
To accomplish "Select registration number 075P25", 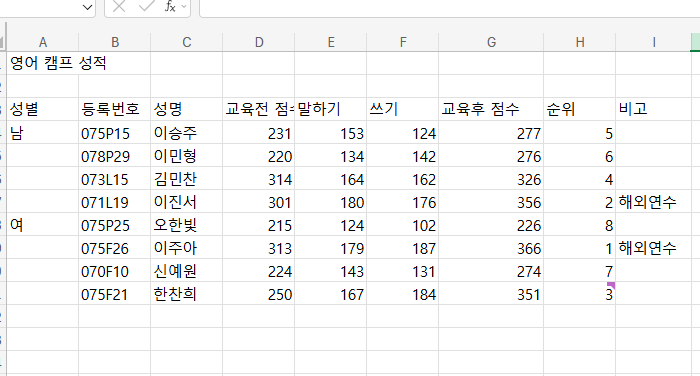I will [x=115, y=225].
